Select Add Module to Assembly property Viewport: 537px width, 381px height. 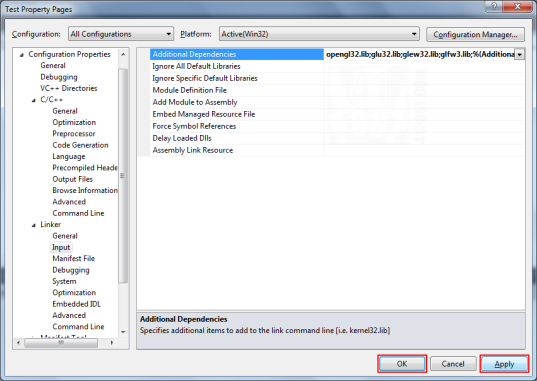tap(195, 102)
